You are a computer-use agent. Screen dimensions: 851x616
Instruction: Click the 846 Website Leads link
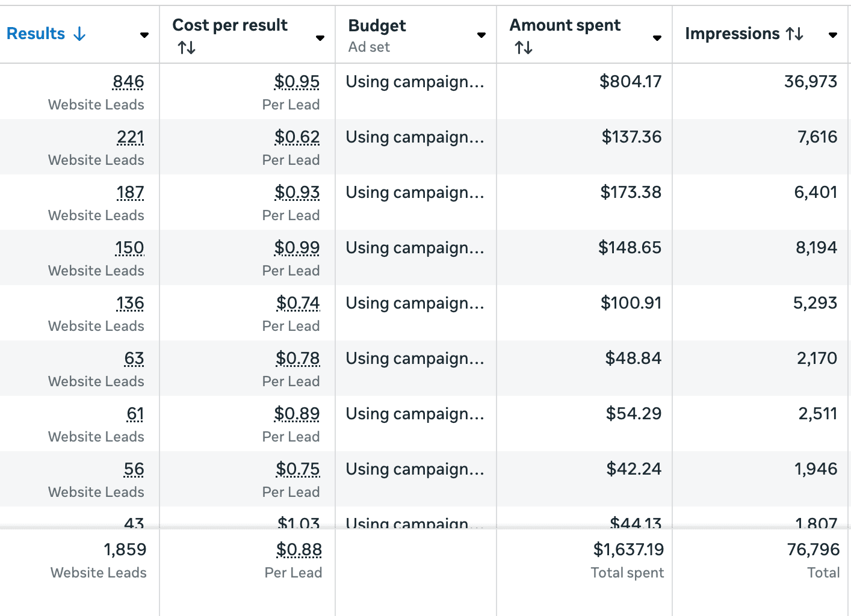pyautogui.click(x=128, y=82)
